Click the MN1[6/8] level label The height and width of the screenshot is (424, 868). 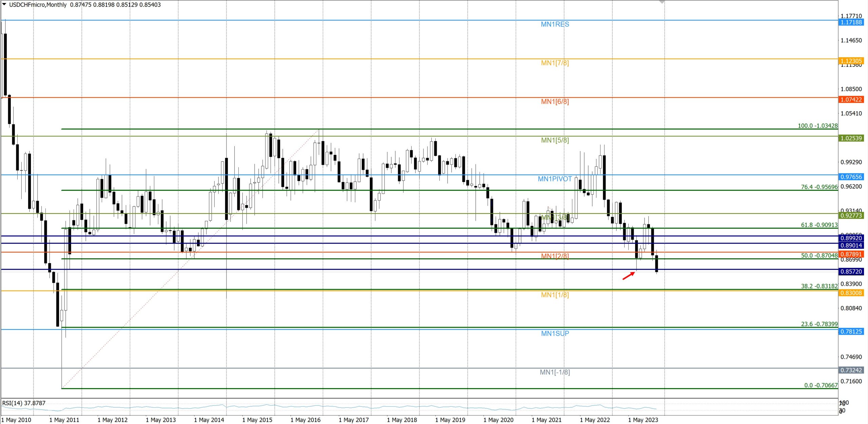coord(555,102)
